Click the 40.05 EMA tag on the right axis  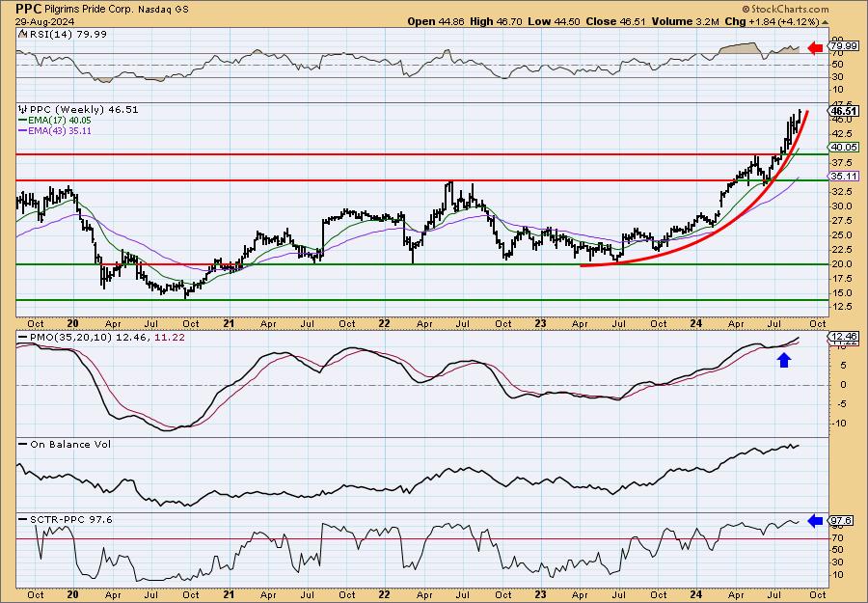(844, 148)
